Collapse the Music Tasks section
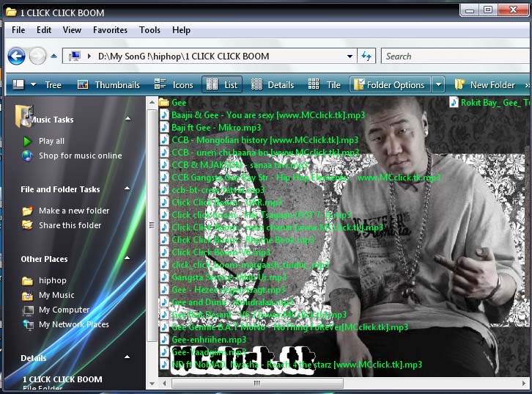Image resolution: width=532 pixels, height=394 pixels. (x=128, y=119)
